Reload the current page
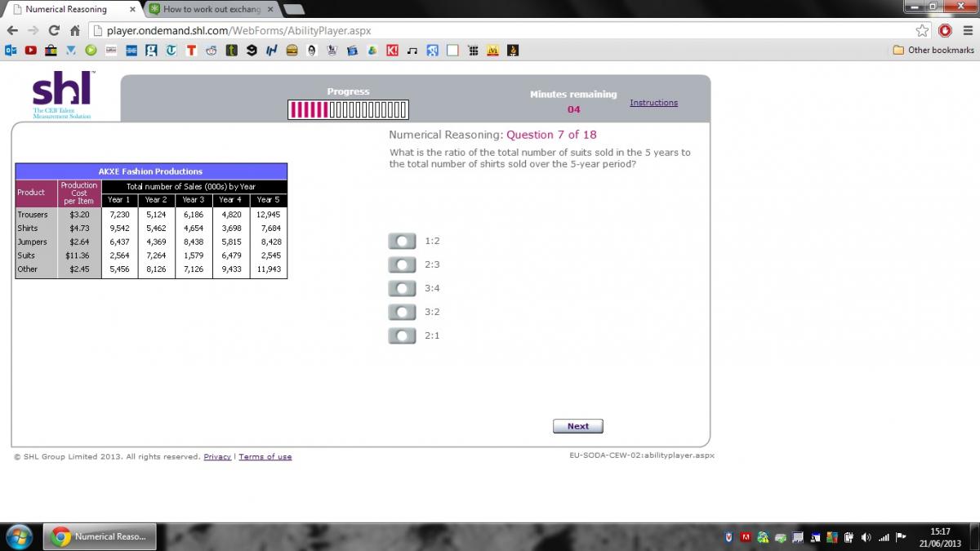 54,30
